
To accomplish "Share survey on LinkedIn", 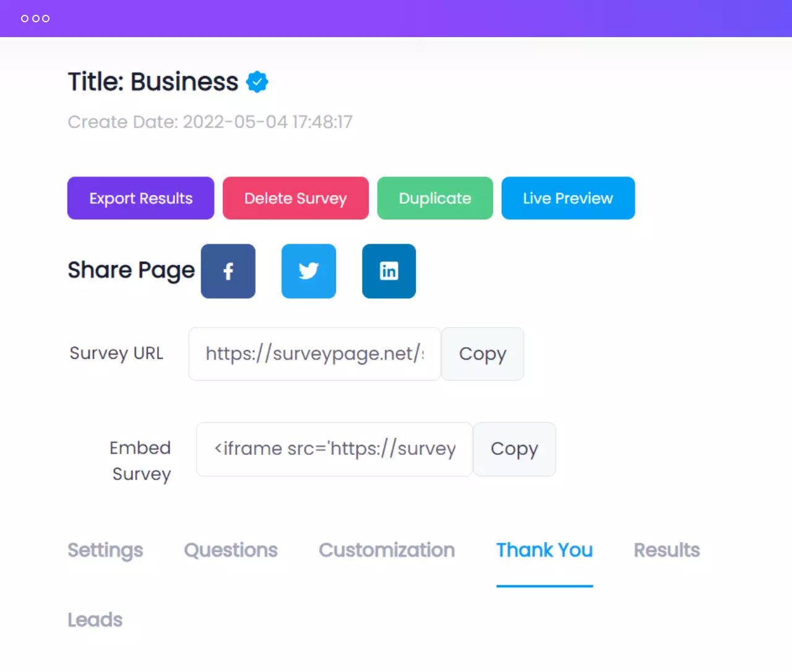I will [389, 271].
